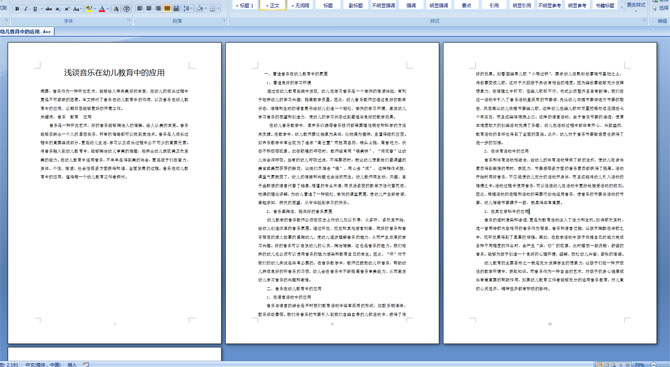
Task: Toggle bold formatting in the ribbon
Action: [17, 9]
